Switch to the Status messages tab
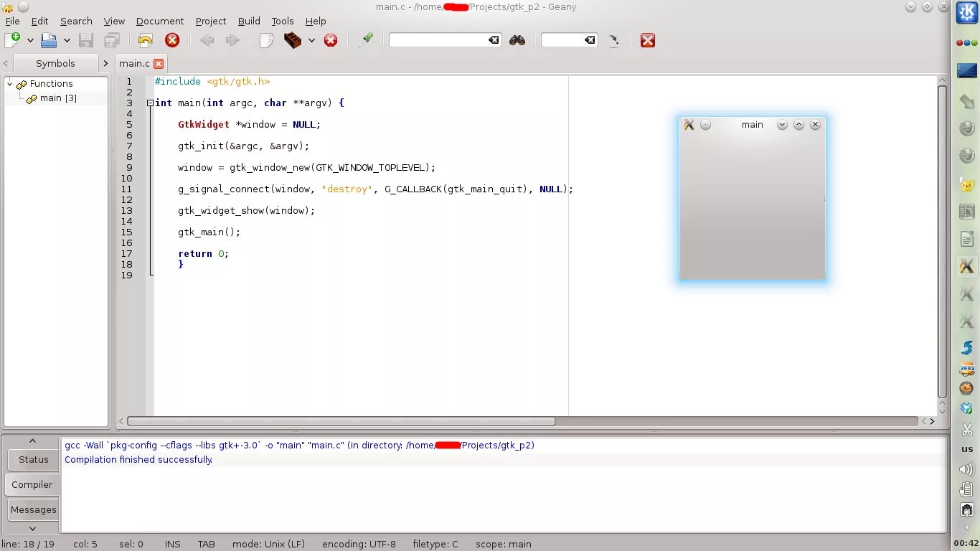 33,459
